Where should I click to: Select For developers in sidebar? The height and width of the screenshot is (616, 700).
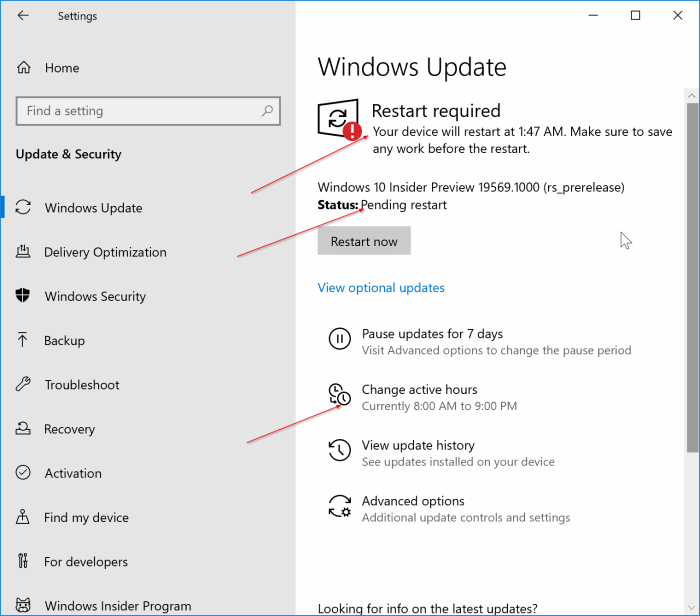coord(86,562)
